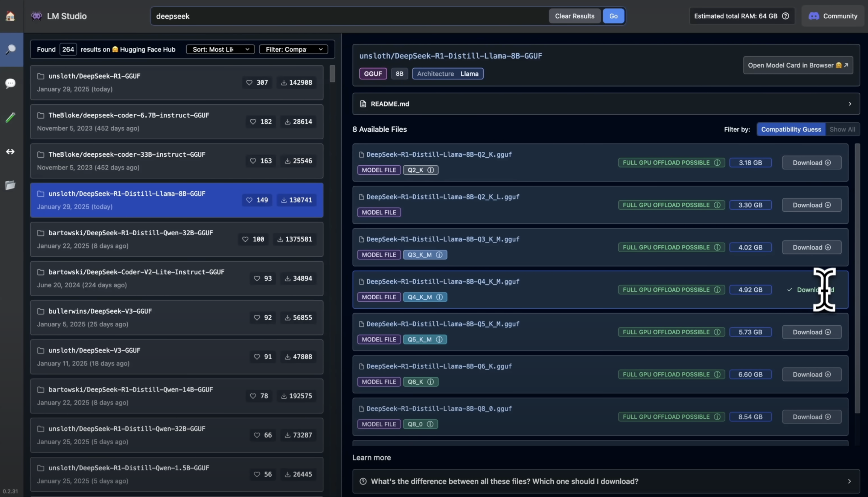
Task: Click info icon on Q2_K GPU offload badge
Action: point(717,163)
